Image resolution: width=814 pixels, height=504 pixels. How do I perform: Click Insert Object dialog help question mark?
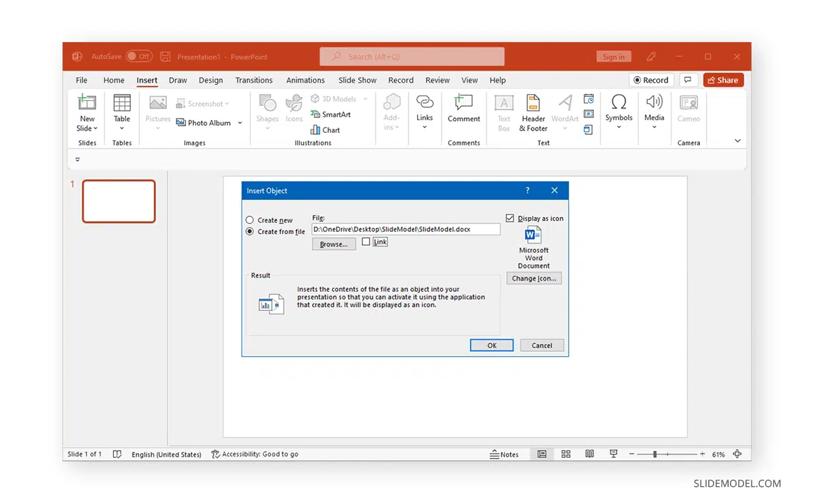pos(528,191)
